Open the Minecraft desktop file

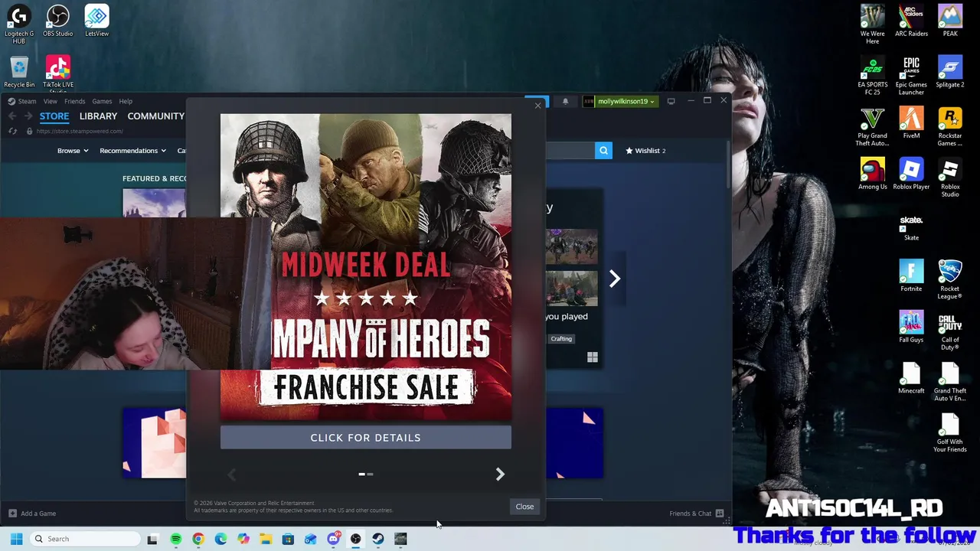point(911,378)
